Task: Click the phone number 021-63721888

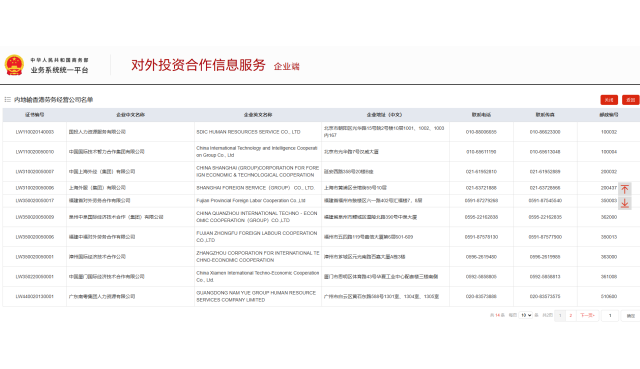Action: (x=481, y=188)
